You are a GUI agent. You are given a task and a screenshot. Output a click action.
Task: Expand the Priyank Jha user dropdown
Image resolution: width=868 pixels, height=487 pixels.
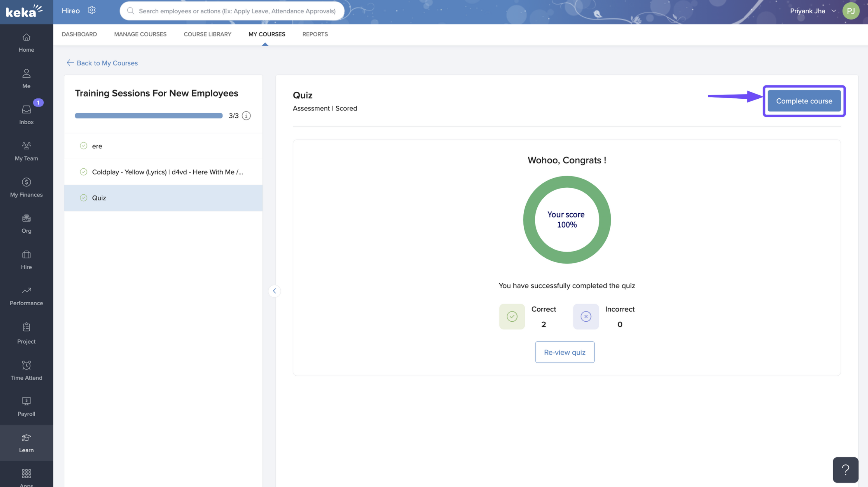tap(834, 11)
